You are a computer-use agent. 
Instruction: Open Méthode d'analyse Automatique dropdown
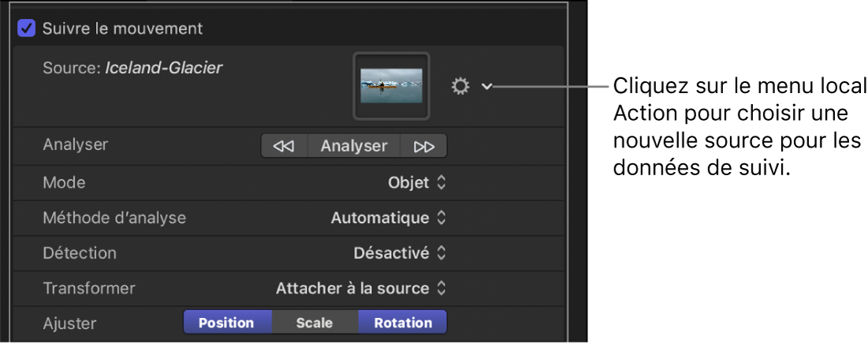(x=389, y=218)
